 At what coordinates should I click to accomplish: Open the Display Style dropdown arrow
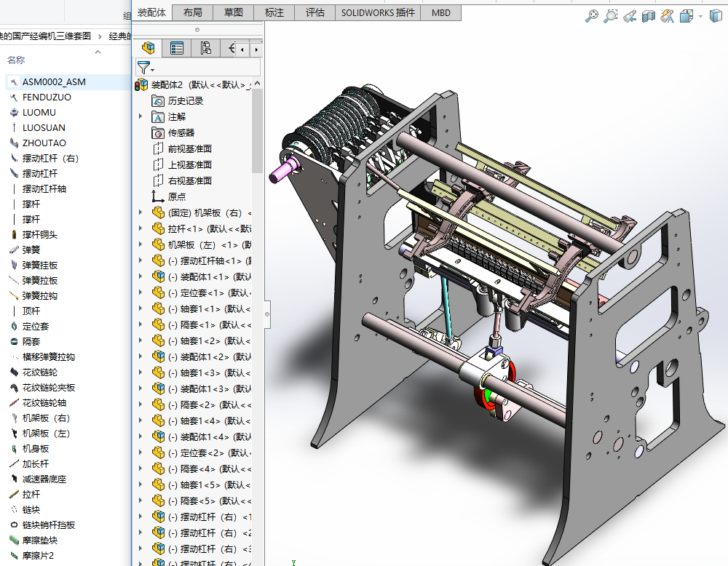pos(700,15)
